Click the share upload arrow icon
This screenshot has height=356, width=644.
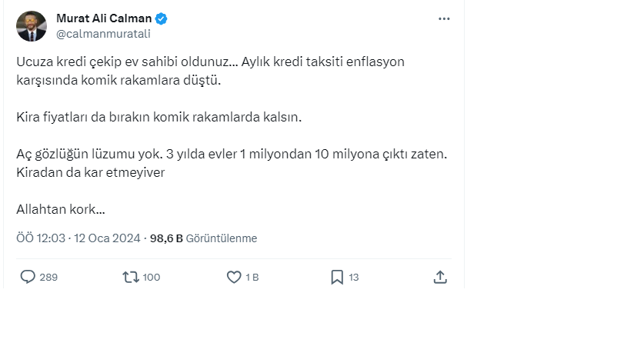(x=440, y=277)
